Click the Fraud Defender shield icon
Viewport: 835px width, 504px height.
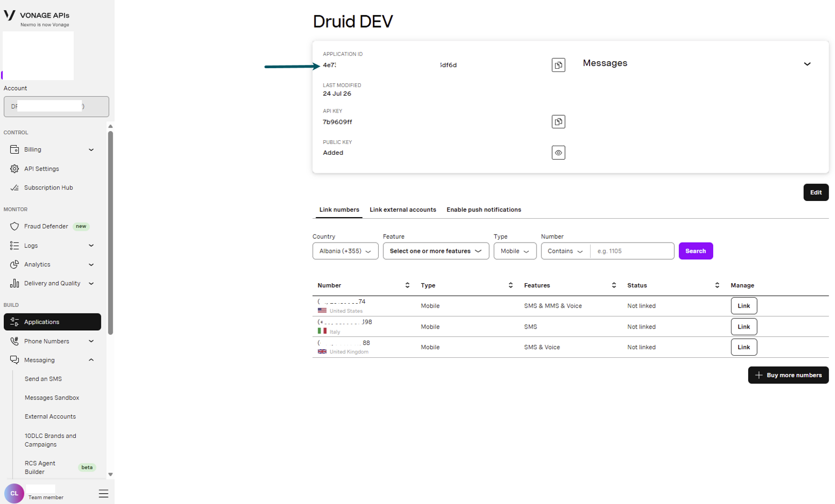pyautogui.click(x=15, y=226)
